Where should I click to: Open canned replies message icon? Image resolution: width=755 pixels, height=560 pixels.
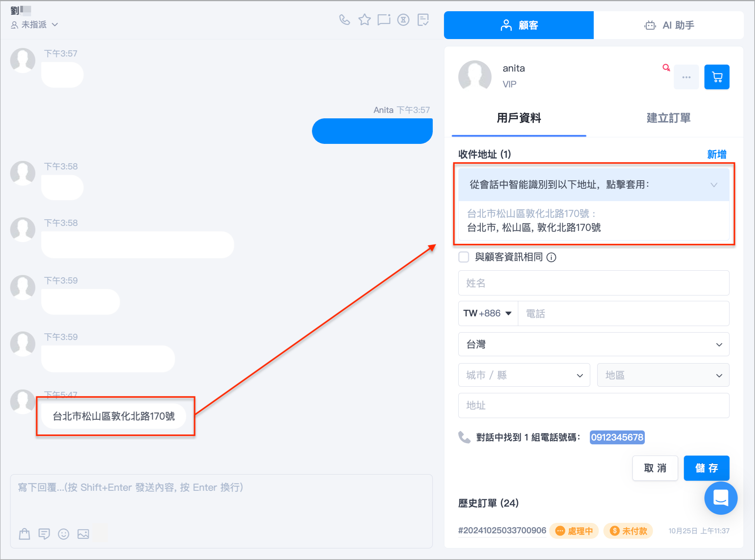[44, 534]
